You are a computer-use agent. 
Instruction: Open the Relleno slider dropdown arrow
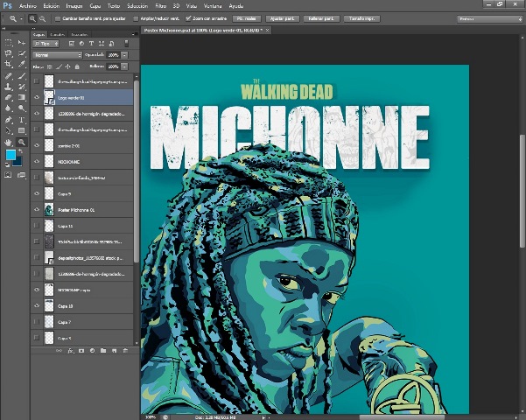click(124, 66)
